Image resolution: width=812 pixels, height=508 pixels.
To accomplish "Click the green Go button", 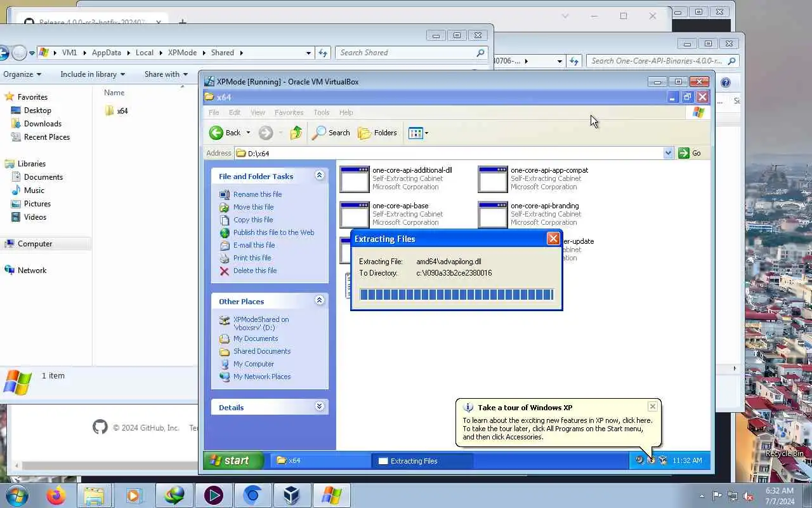I will point(690,153).
